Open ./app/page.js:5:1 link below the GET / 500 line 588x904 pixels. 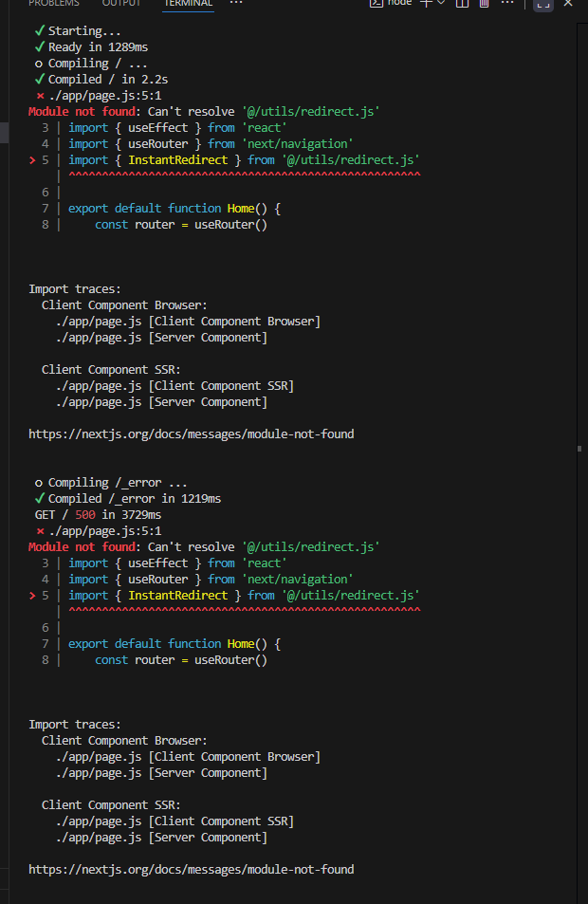[x=105, y=531]
